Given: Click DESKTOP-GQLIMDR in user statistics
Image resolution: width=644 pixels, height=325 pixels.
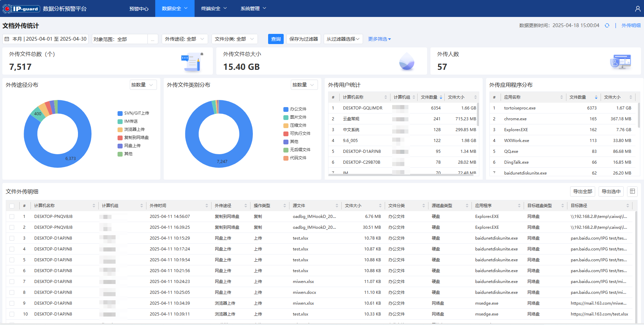Looking at the screenshot, I should pyautogui.click(x=363, y=108).
